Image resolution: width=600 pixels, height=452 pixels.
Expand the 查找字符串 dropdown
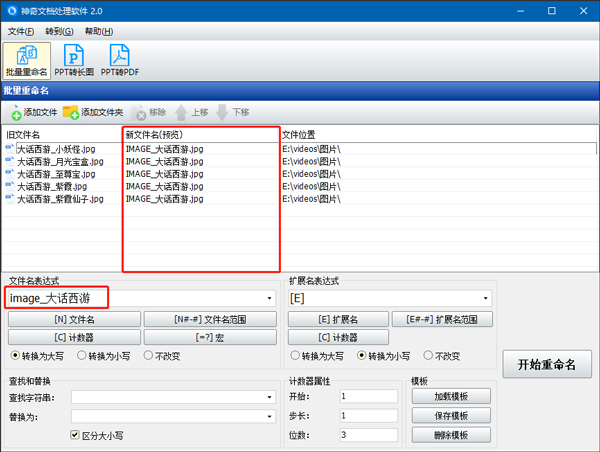269,397
